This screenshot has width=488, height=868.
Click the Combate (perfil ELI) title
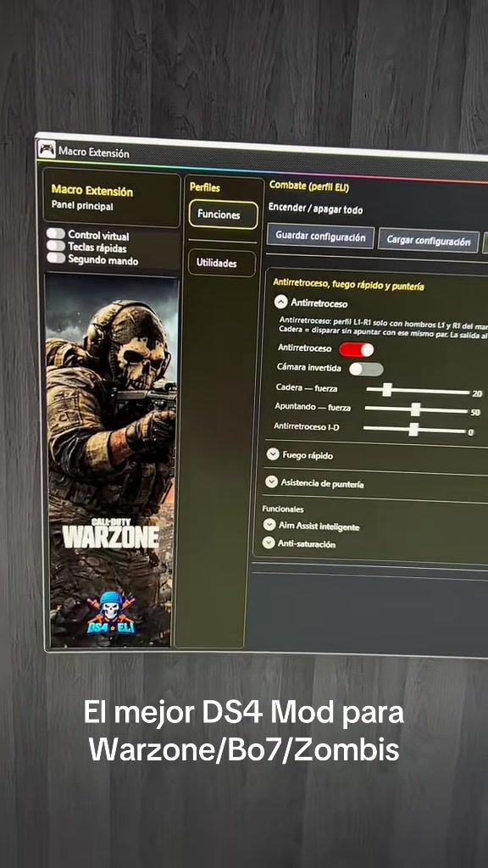308,186
